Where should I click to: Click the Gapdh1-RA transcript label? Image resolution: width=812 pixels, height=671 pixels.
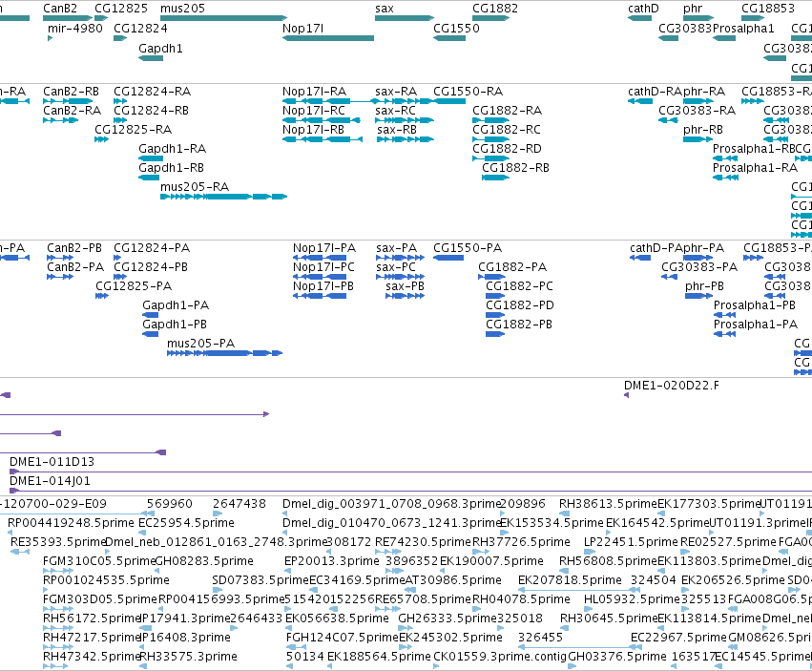pos(172,149)
